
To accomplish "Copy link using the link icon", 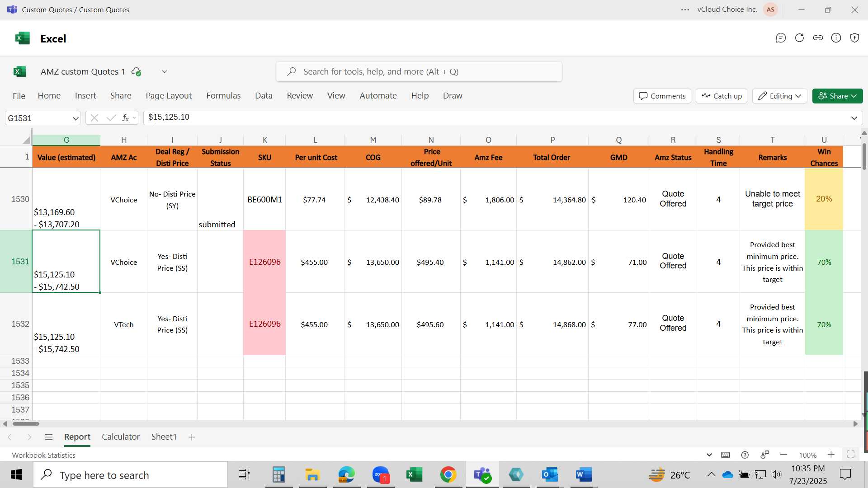I will pyautogui.click(x=818, y=38).
